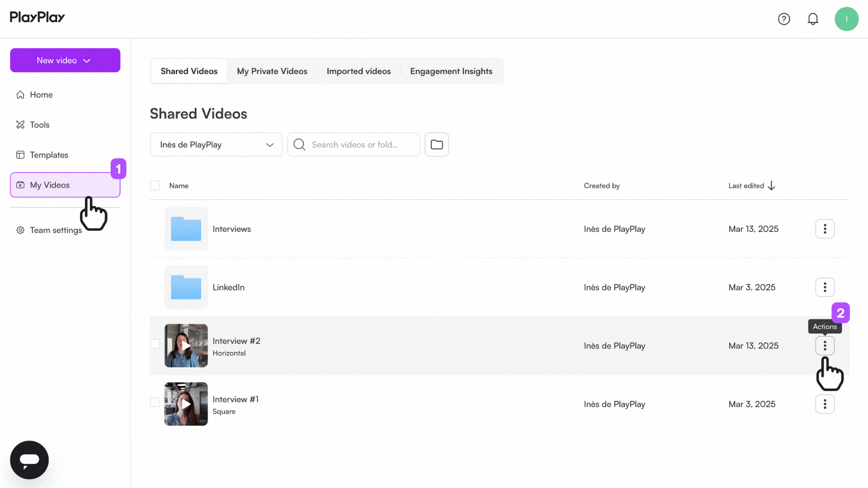Open actions menu for Interview #2

pos(825,346)
